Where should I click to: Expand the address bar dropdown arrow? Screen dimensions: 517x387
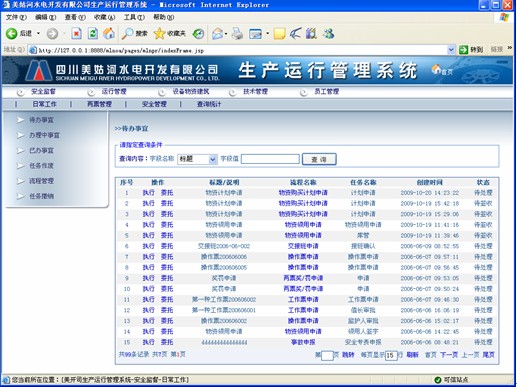click(451, 50)
